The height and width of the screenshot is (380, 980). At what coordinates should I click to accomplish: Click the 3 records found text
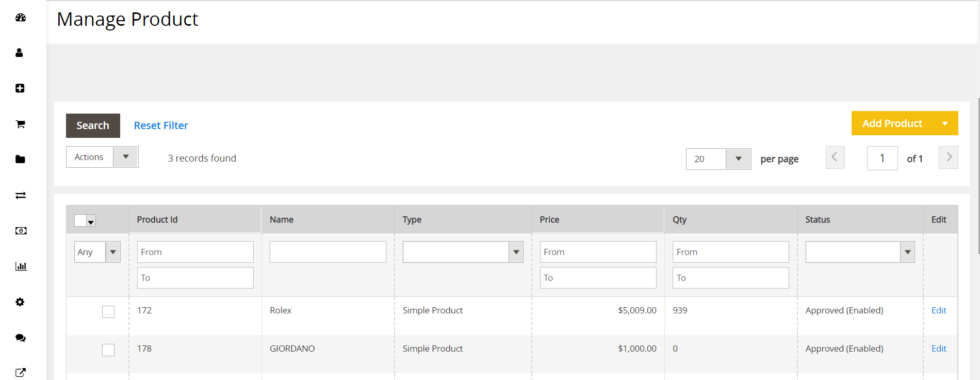tap(202, 158)
